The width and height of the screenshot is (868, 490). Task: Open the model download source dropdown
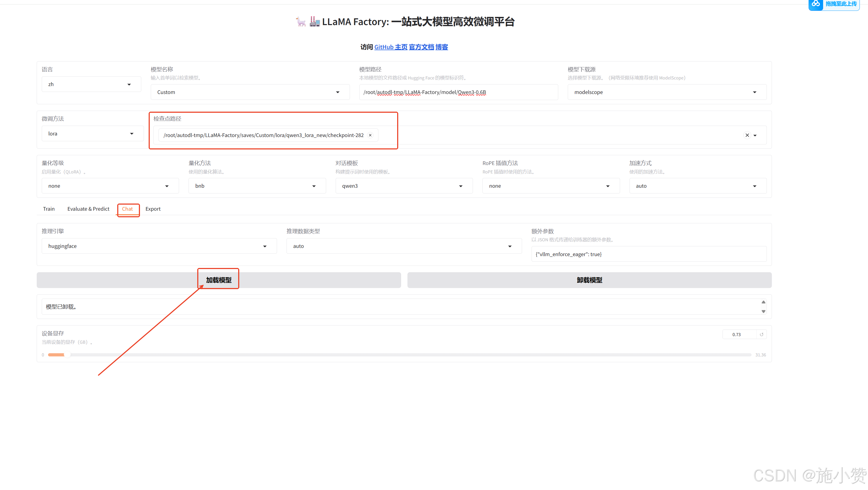pos(667,92)
